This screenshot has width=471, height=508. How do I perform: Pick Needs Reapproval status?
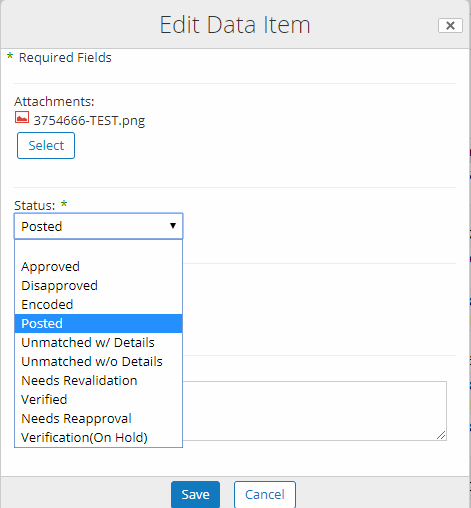[99, 419]
